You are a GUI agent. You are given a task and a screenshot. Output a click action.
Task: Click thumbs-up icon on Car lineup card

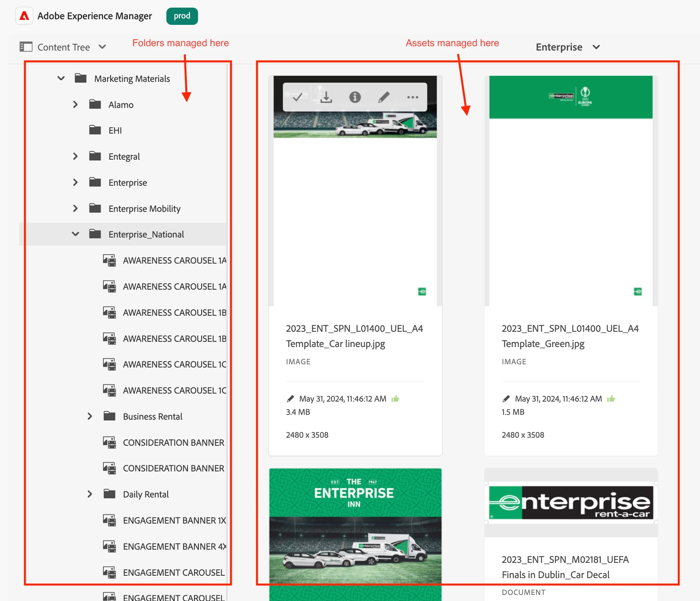coord(395,398)
